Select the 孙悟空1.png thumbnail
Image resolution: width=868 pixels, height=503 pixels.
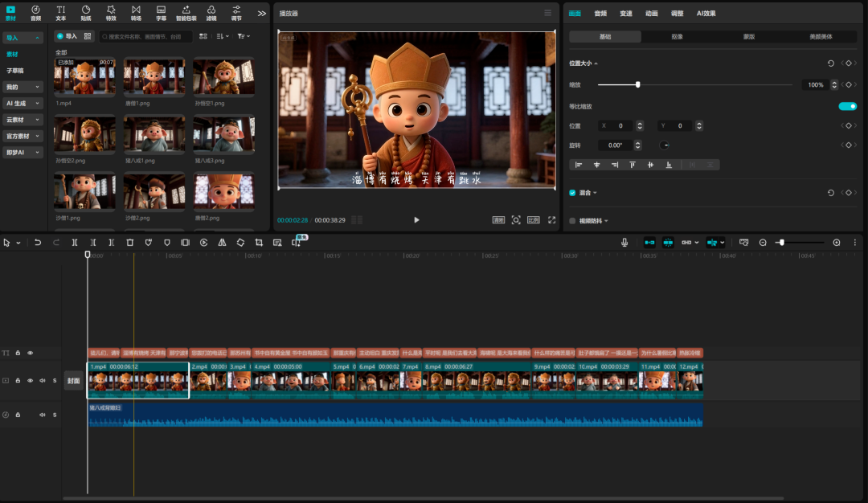point(223,76)
